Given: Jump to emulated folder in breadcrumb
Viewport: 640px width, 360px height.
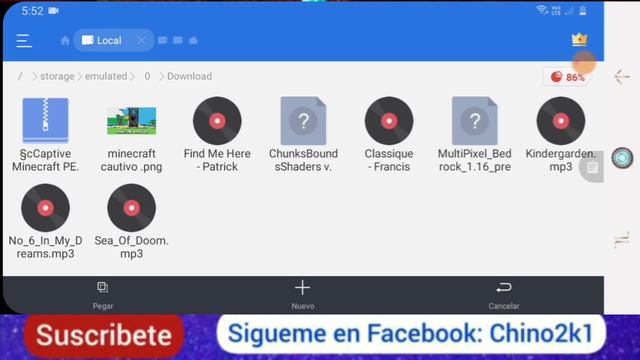Looking at the screenshot, I should pyautogui.click(x=106, y=76).
